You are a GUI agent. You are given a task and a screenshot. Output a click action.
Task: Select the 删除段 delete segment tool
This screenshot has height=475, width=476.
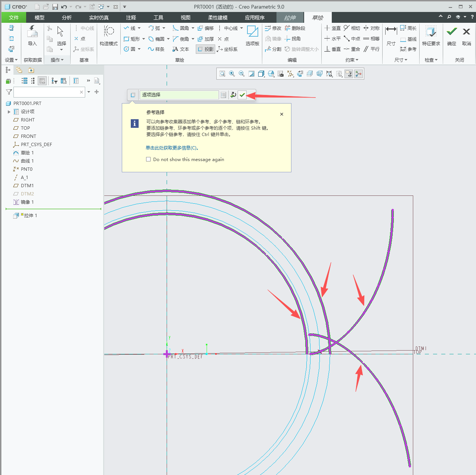[x=295, y=28]
